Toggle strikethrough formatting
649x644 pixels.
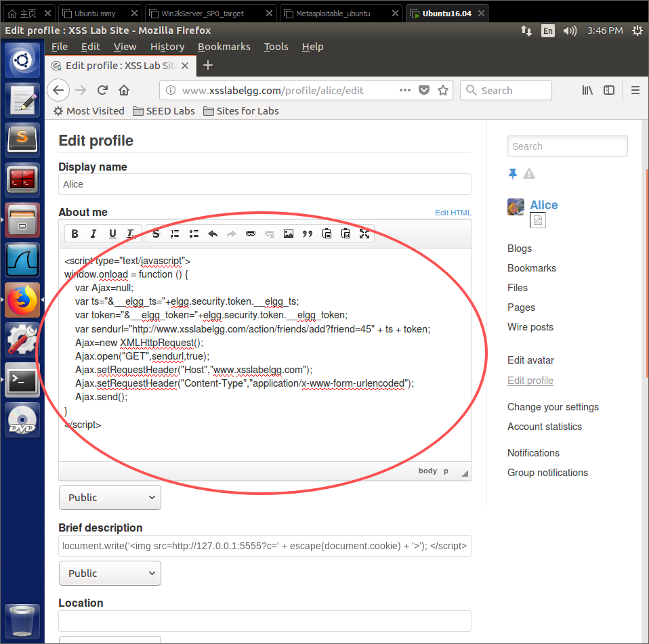(156, 234)
